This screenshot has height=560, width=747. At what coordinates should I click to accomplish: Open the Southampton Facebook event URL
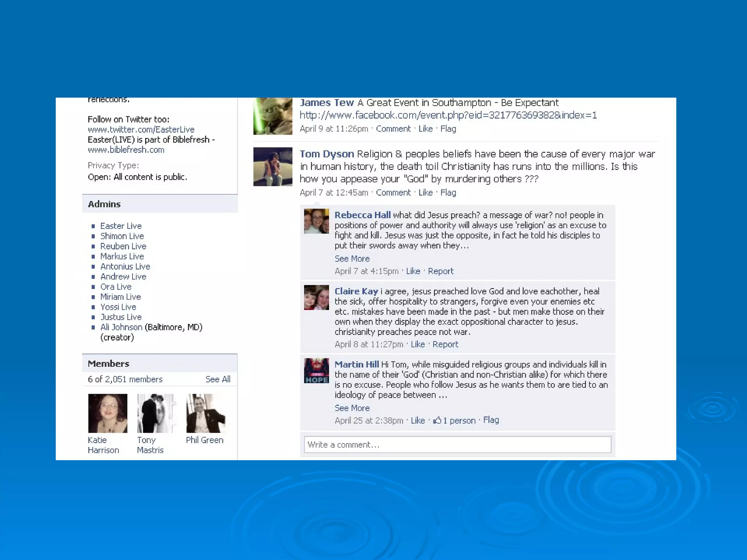click(x=448, y=115)
